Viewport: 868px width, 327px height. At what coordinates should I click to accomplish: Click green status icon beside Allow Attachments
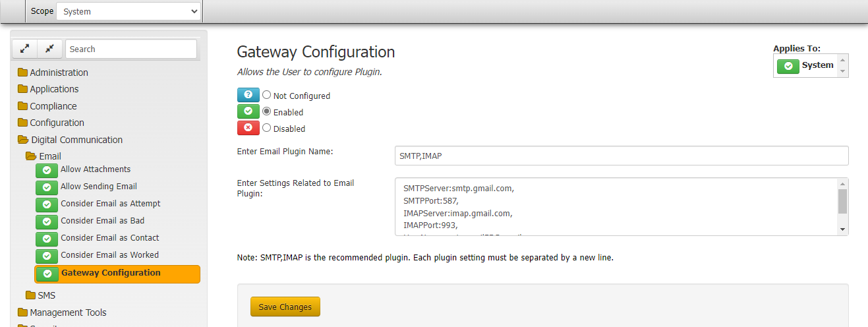[x=46, y=170]
